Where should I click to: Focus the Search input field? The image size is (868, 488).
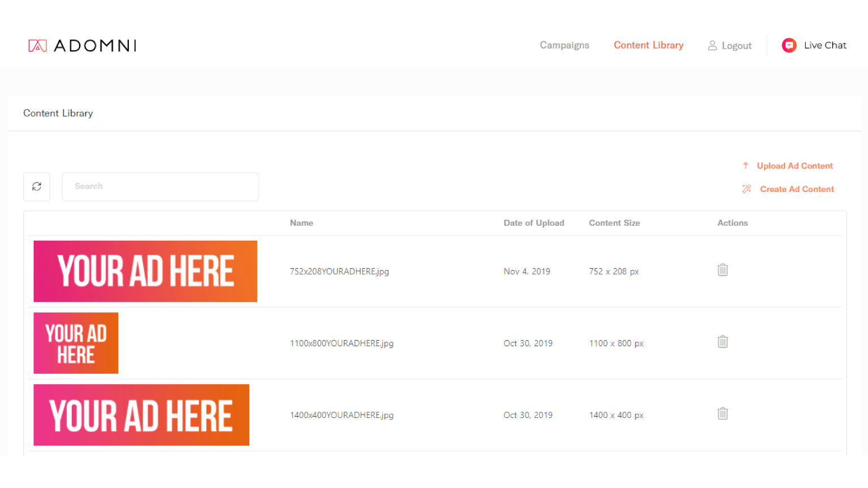coord(160,186)
